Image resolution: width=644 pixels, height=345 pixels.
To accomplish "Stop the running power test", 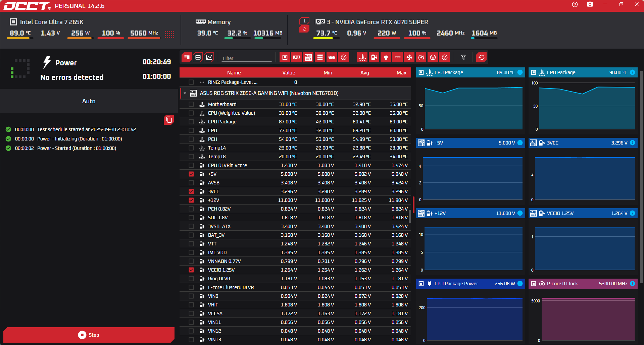I will pyautogui.click(x=89, y=335).
